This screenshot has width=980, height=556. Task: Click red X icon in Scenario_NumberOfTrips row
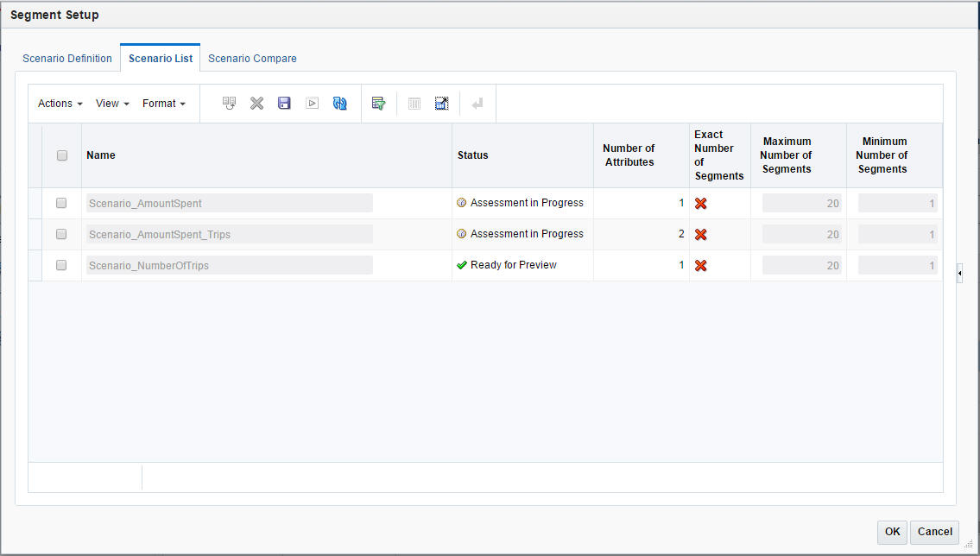pyautogui.click(x=700, y=266)
